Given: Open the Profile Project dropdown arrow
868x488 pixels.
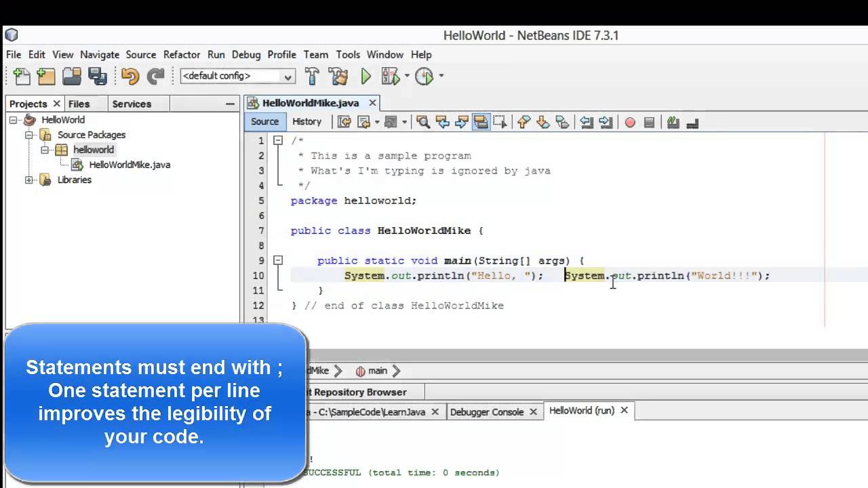Looking at the screenshot, I should (441, 76).
